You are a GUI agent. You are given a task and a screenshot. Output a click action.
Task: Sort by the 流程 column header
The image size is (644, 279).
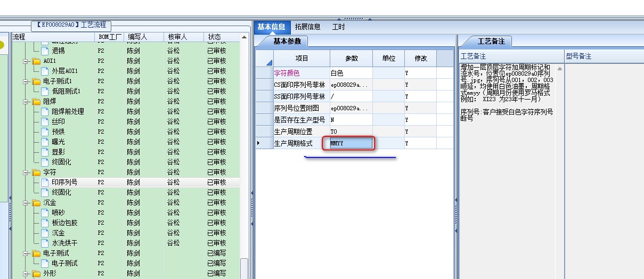pyautogui.click(x=52, y=37)
